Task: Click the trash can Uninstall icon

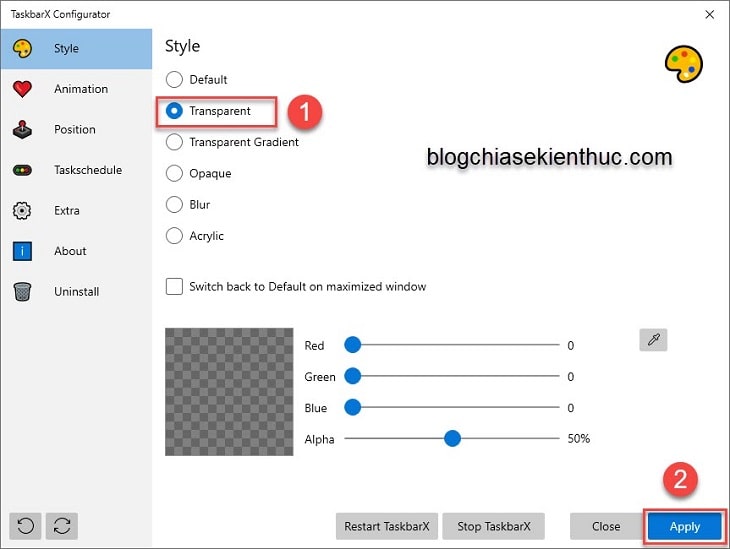Action: pyautogui.click(x=22, y=292)
